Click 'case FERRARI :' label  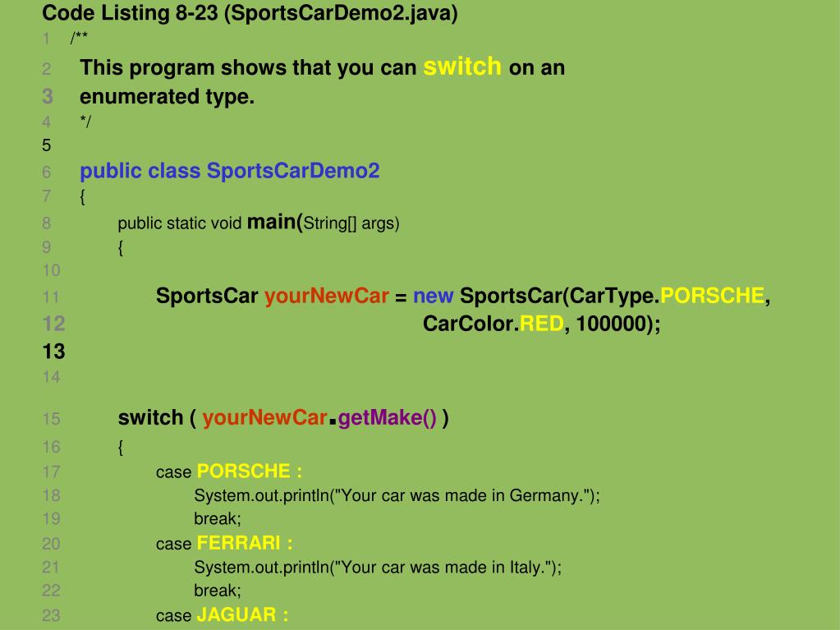click(x=224, y=543)
